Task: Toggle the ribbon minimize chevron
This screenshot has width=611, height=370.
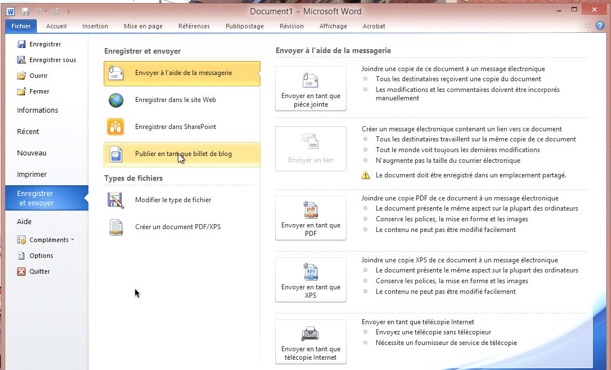Action: (x=588, y=26)
